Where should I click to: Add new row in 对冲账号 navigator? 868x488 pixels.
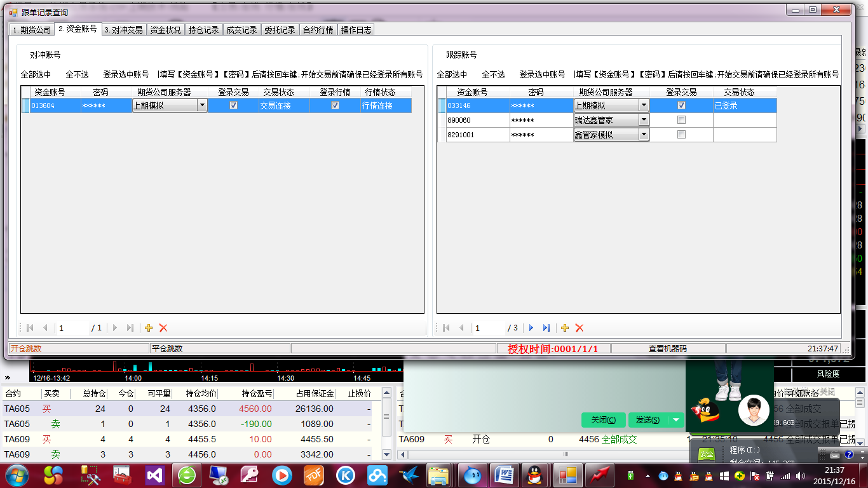click(x=149, y=328)
